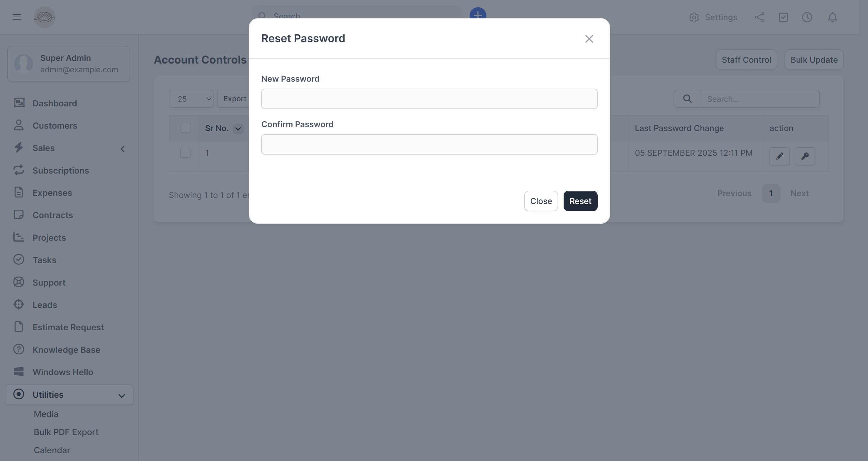Viewport: 868px width, 461px height.
Task: Open the notifications bell icon
Action: 832,17
